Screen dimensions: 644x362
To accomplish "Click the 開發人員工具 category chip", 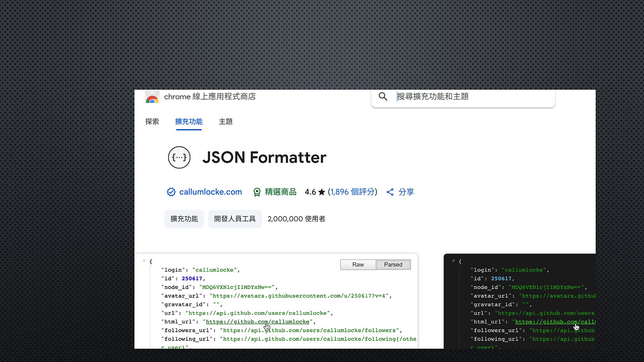I will tap(235, 219).
